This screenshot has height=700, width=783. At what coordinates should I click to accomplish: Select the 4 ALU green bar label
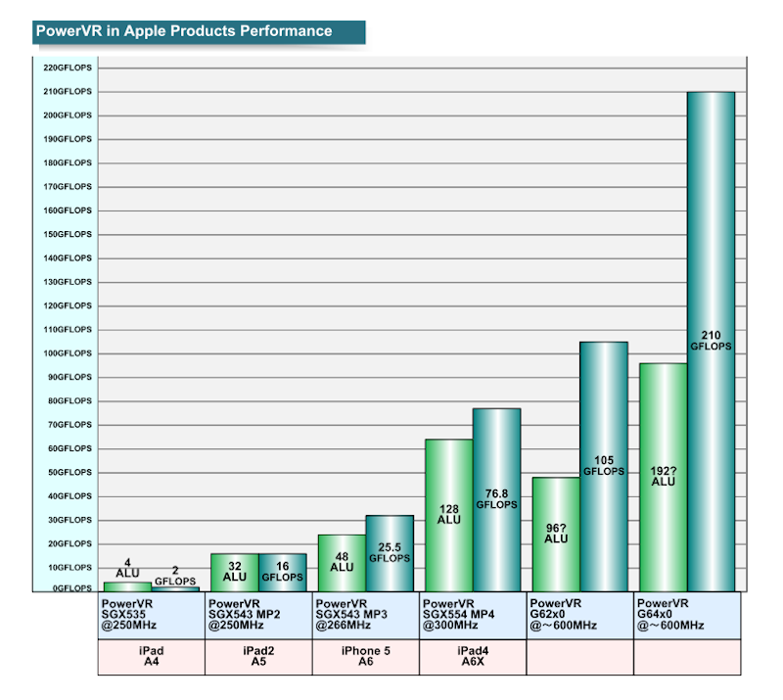point(127,569)
